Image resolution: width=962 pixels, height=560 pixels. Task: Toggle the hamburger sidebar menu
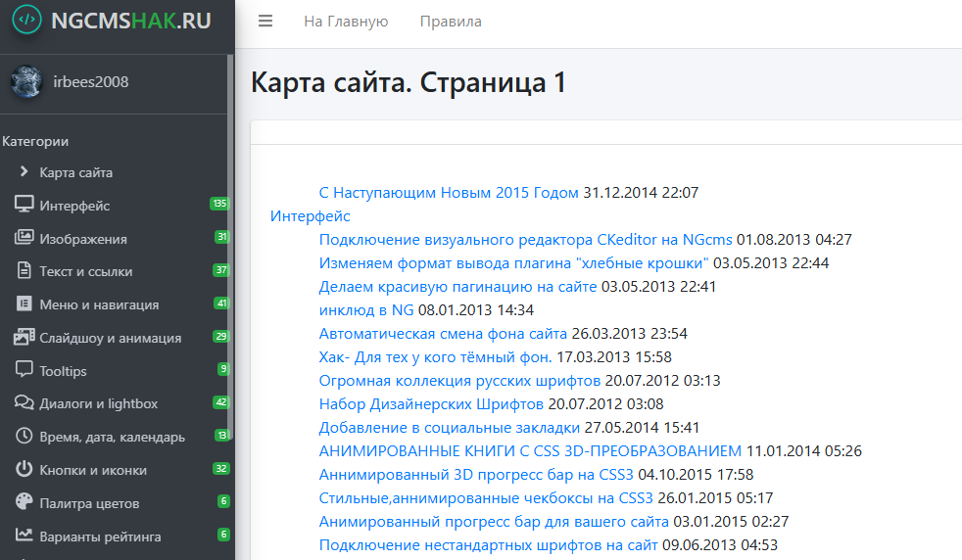point(265,22)
